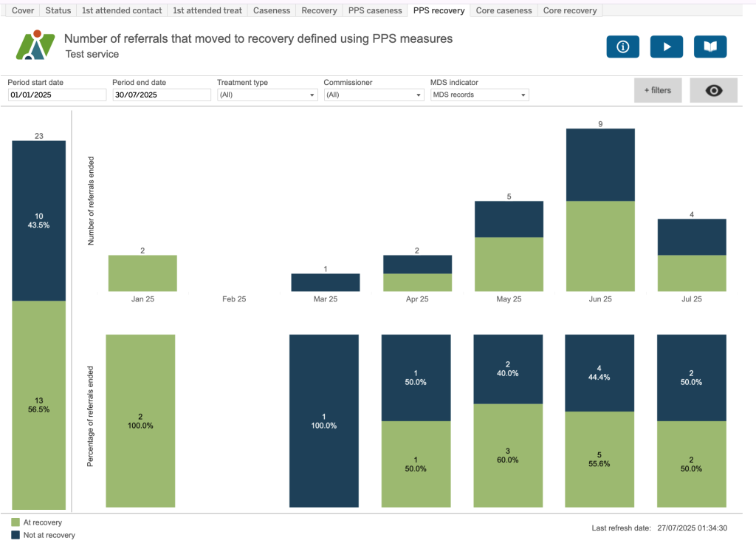Open the book guide icon button
The height and width of the screenshot is (549, 756).
coord(709,47)
